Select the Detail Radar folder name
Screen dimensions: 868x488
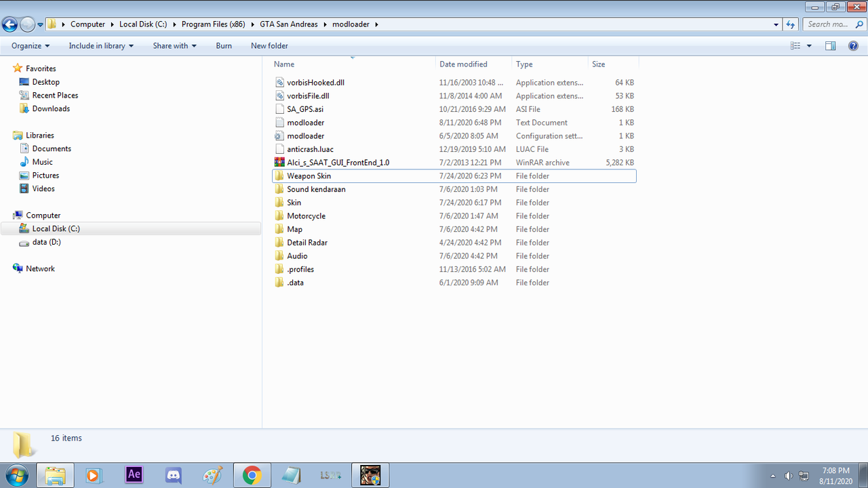click(307, 243)
